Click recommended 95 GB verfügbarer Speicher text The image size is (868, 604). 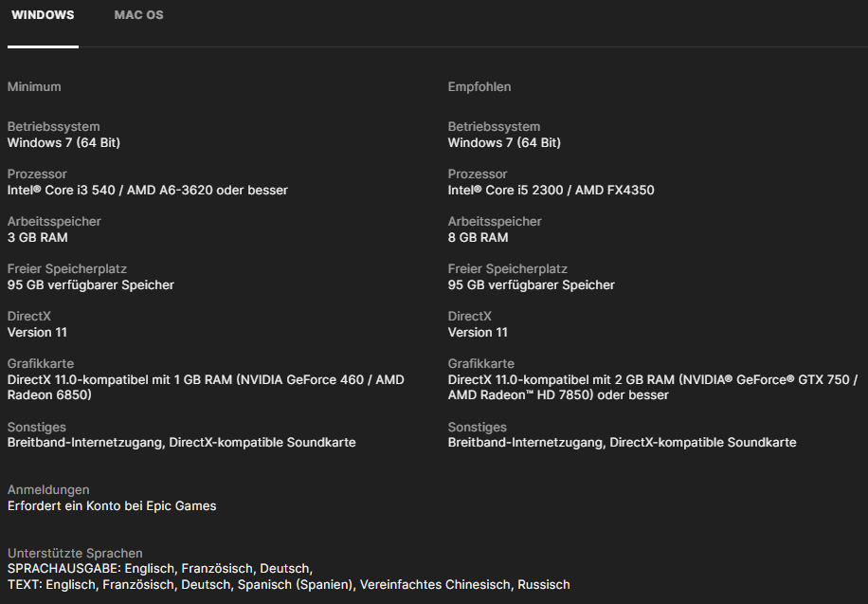[x=532, y=284]
